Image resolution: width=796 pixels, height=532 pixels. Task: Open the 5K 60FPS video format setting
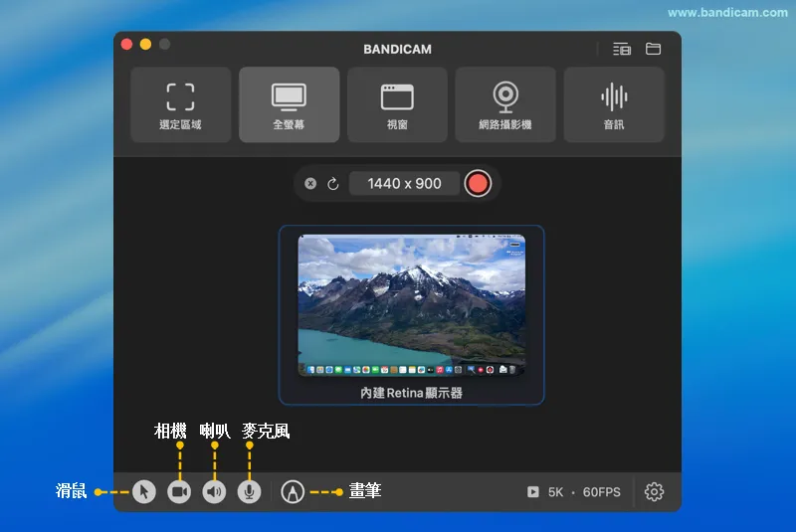click(x=574, y=492)
